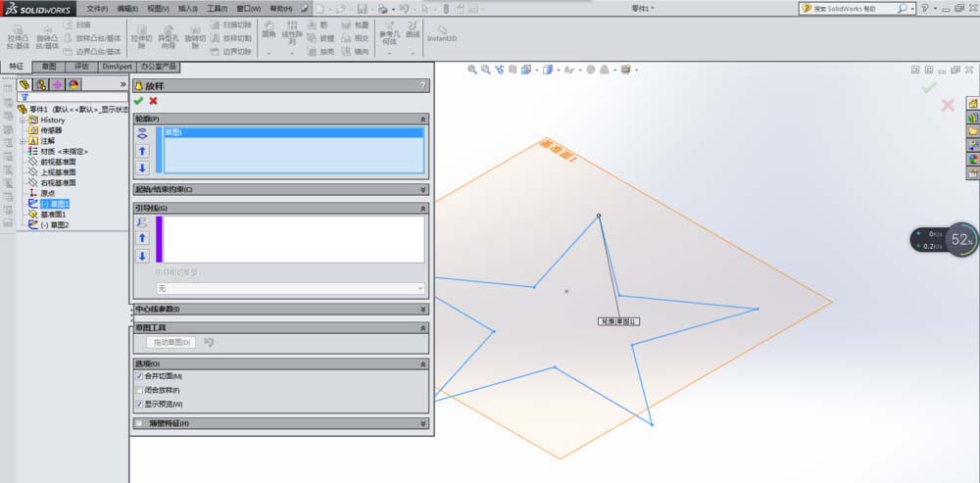Viewport: 980px width, 483px height.
Task: Collapse the 选项(O) section
Action: coord(423,363)
